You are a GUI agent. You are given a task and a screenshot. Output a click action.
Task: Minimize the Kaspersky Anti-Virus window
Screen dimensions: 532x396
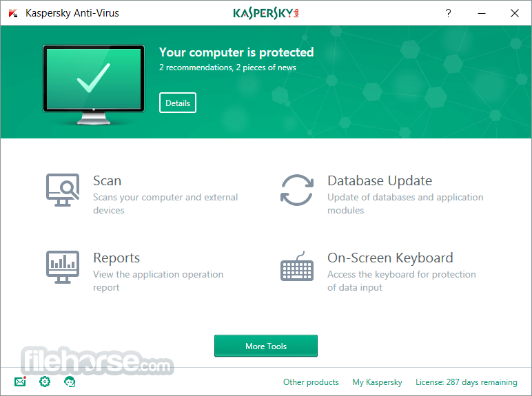[x=482, y=13]
